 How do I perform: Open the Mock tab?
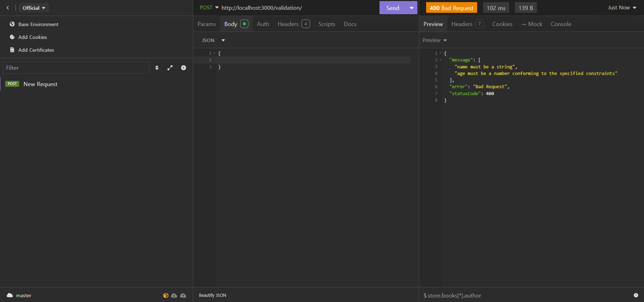pyautogui.click(x=532, y=24)
